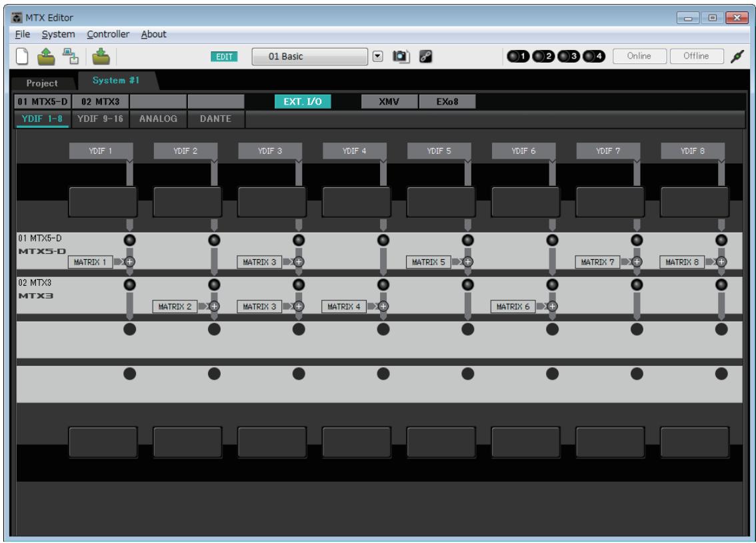Click MATRIX 2 plus node in MTX3 row
756x543 pixels.
pyautogui.click(x=214, y=306)
